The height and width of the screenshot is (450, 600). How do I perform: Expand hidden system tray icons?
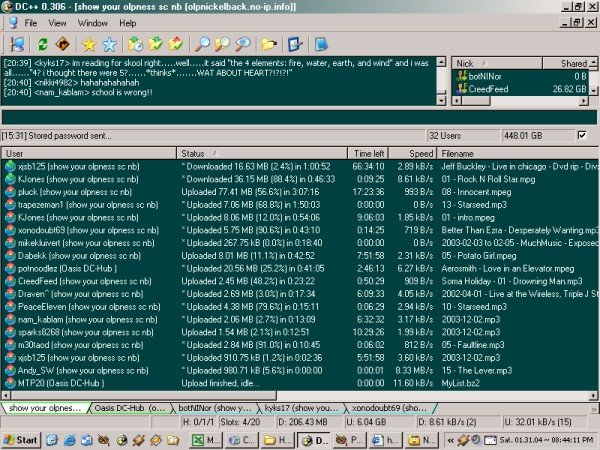coord(450,440)
